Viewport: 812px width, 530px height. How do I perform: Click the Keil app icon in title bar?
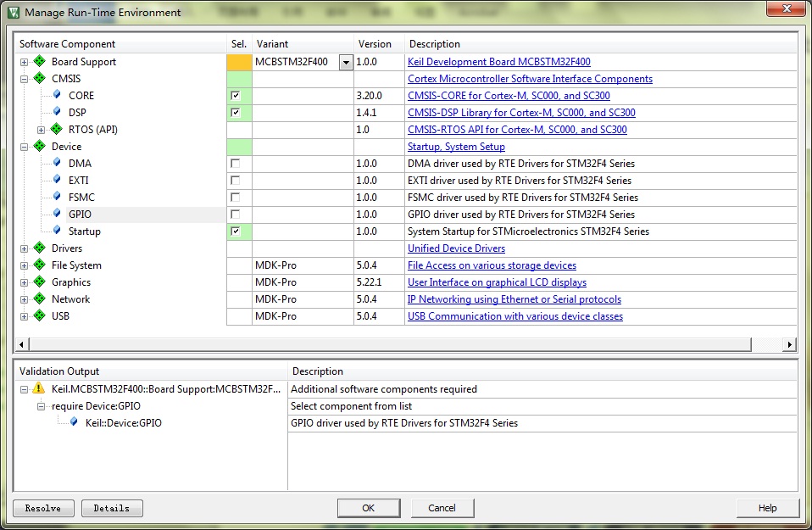coord(14,12)
